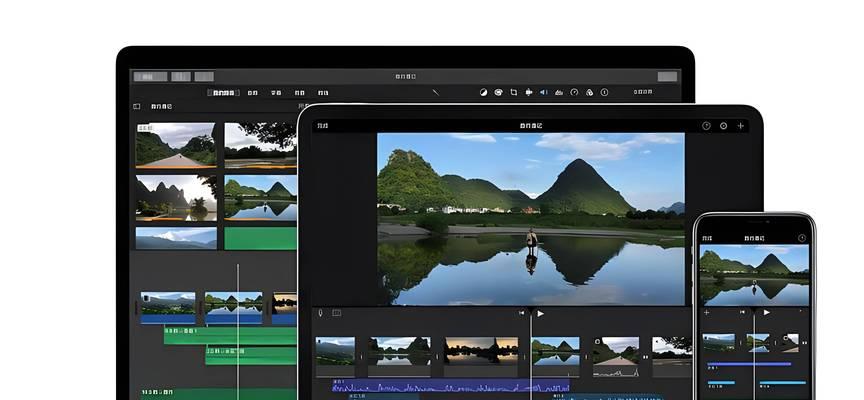Viewport: 864px width, 400px height.
Task: Open the stabilization camera tool on Mac
Action: pyautogui.click(x=528, y=93)
